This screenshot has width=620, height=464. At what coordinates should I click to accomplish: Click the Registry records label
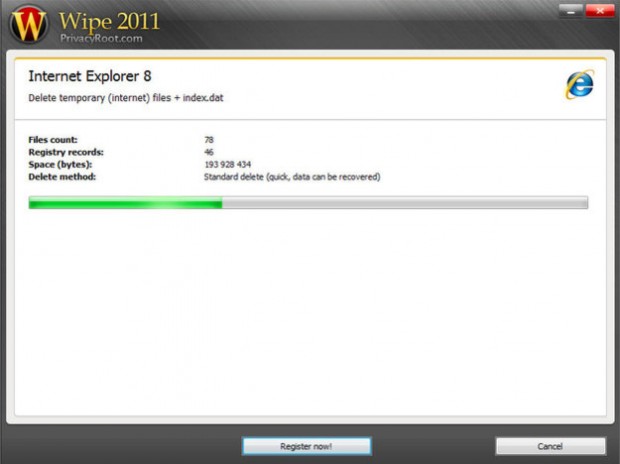click(66, 152)
